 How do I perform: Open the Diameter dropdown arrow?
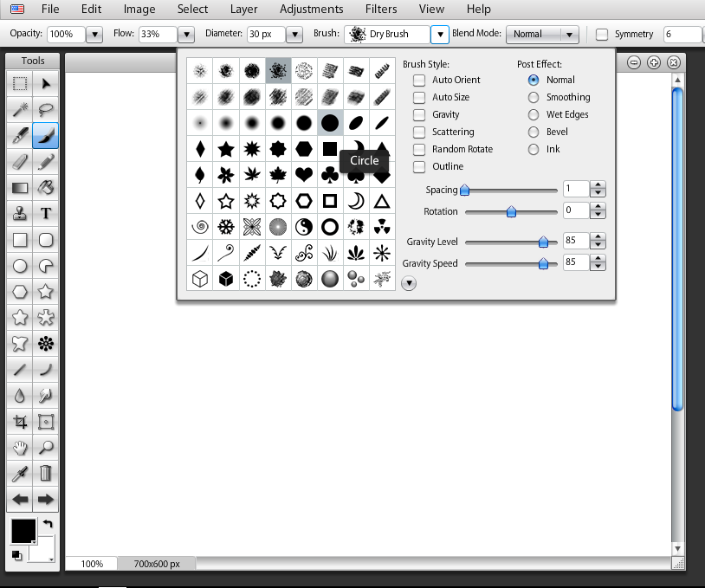[x=294, y=34]
